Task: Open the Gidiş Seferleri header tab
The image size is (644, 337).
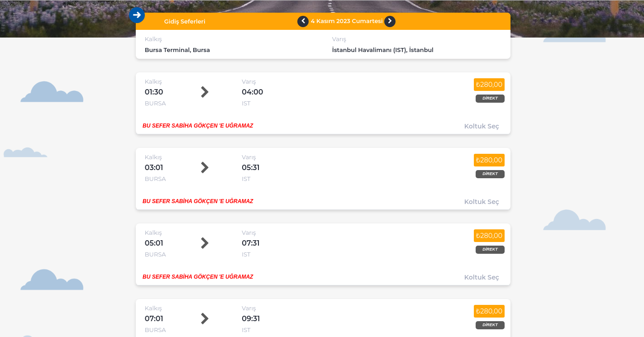Action: click(x=185, y=21)
